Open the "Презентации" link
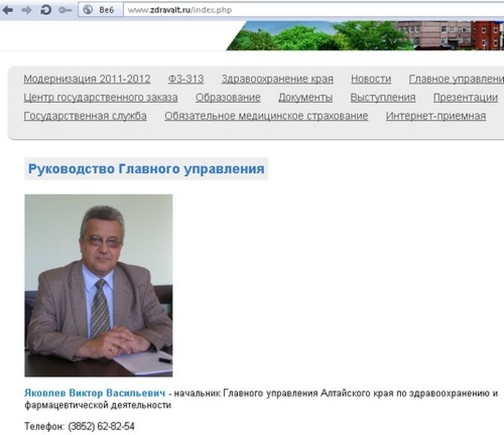This screenshot has width=504, height=435. [465, 98]
